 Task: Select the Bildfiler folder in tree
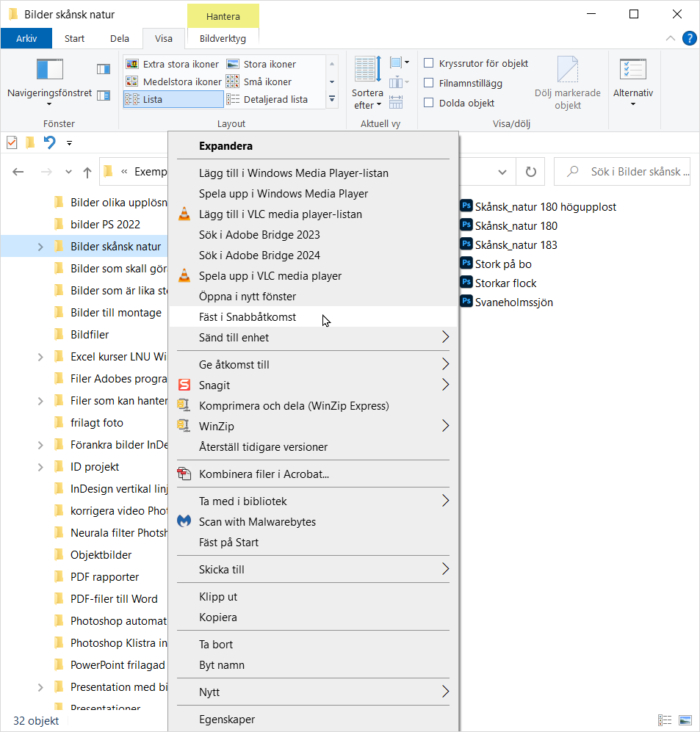(x=90, y=335)
